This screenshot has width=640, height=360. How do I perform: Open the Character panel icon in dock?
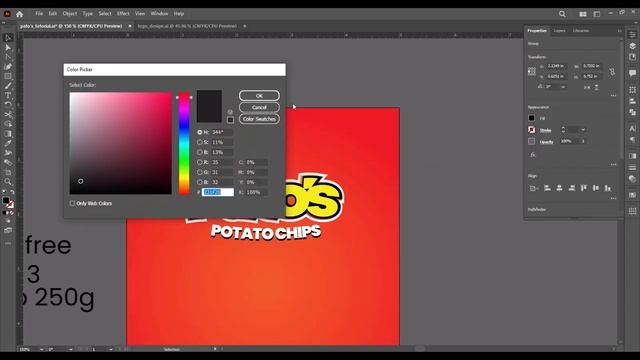[x=632, y=129]
